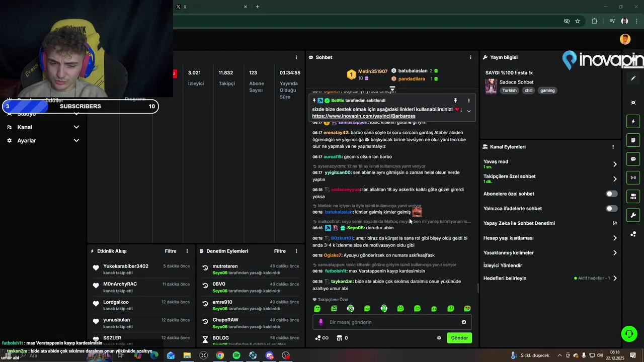Click the green headset support button
644x362 pixels.
tap(628, 333)
